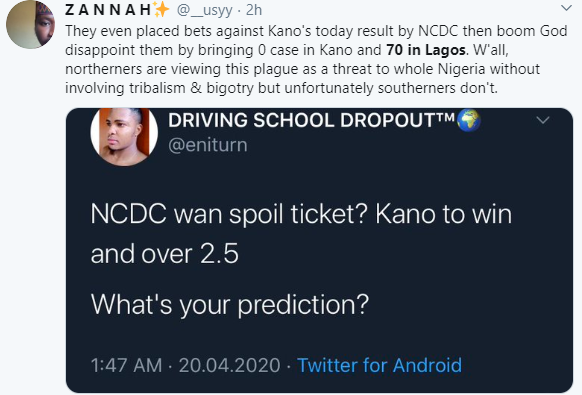Click the 'What's your prediction?' line
Screen dimensions: 582x395
(x=230, y=305)
